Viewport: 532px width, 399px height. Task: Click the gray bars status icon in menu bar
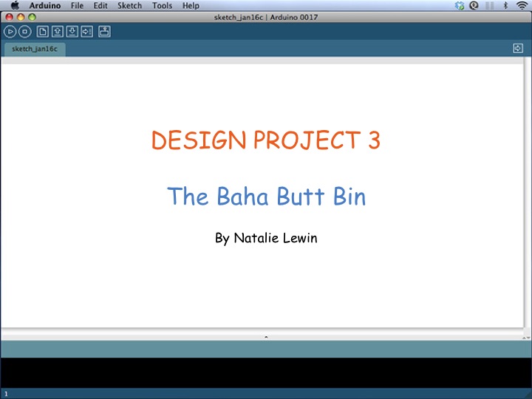[490, 5]
